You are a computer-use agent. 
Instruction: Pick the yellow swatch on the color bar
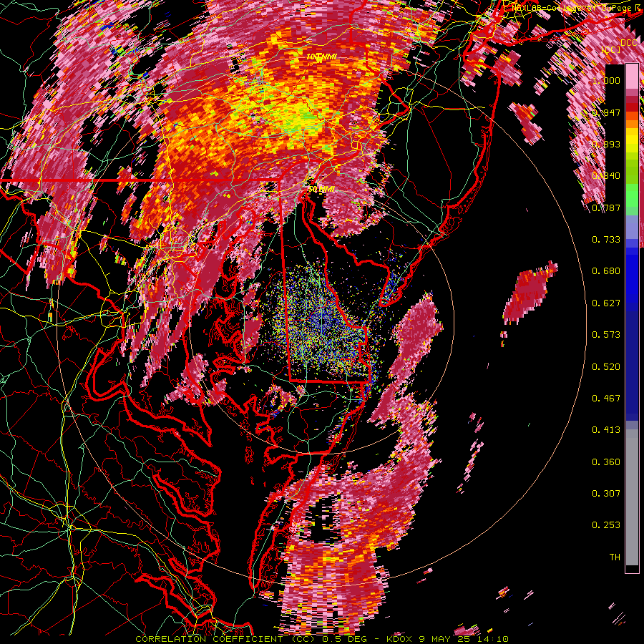[x=632, y=141]
